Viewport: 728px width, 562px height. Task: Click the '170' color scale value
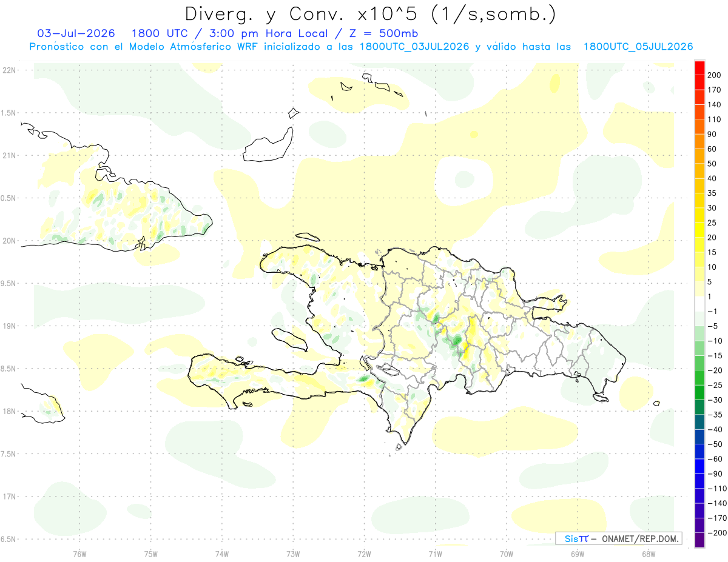click(714, 90)
